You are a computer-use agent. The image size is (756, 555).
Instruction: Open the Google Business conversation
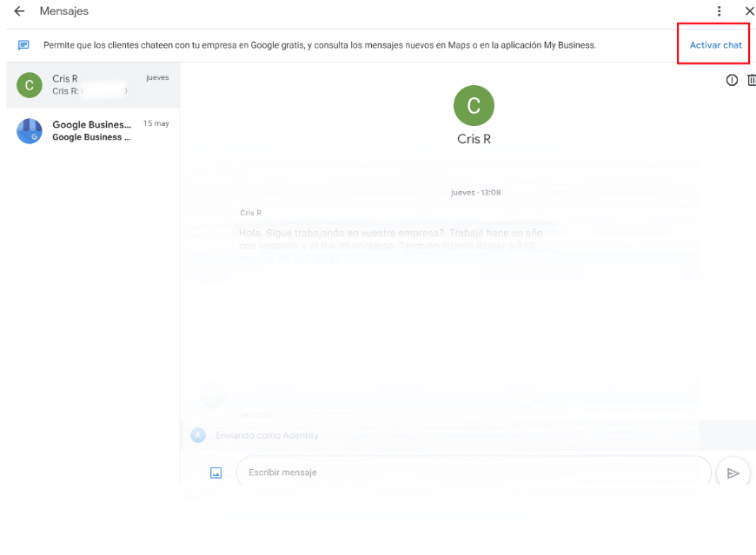[x=91, y=131]
